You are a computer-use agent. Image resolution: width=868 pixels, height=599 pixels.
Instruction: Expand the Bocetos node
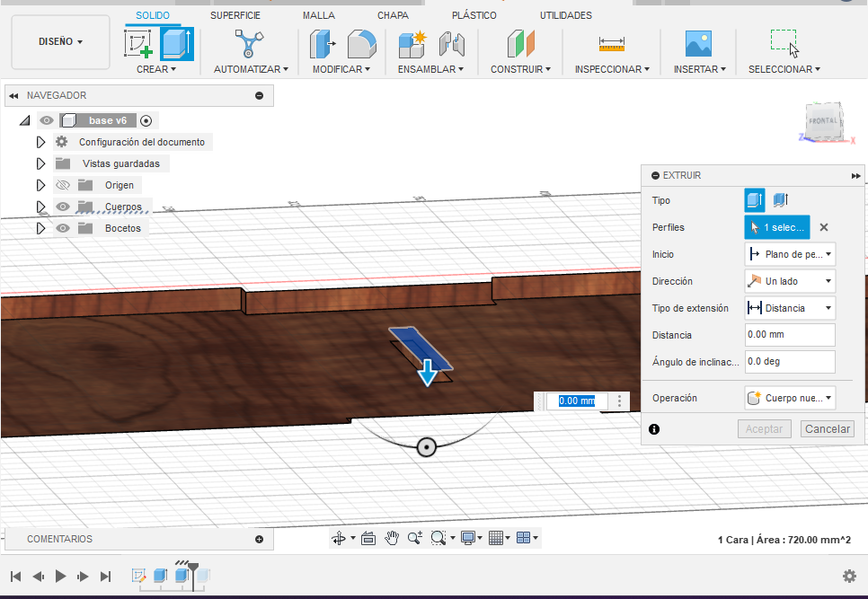point(40,228)
